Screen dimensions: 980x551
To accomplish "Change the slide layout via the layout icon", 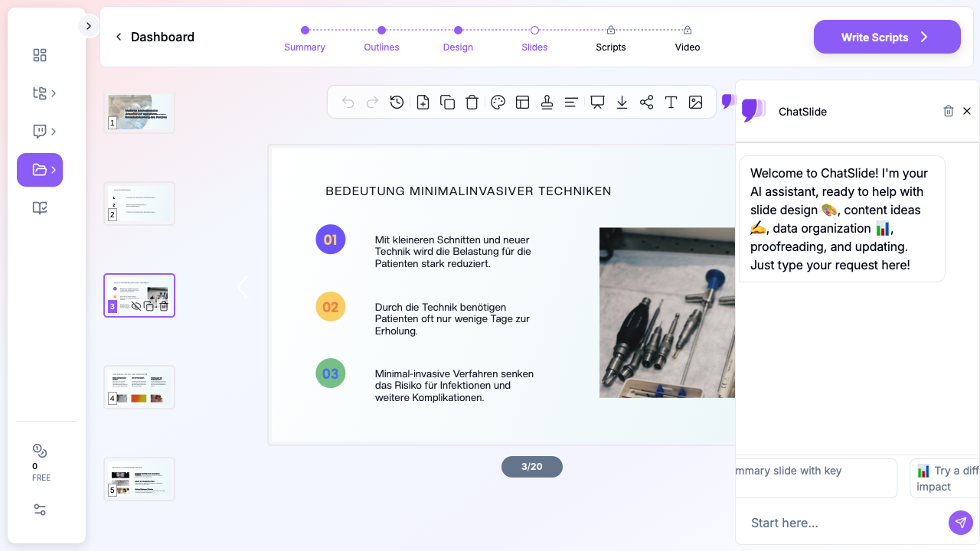I will [x=522, y=102].
